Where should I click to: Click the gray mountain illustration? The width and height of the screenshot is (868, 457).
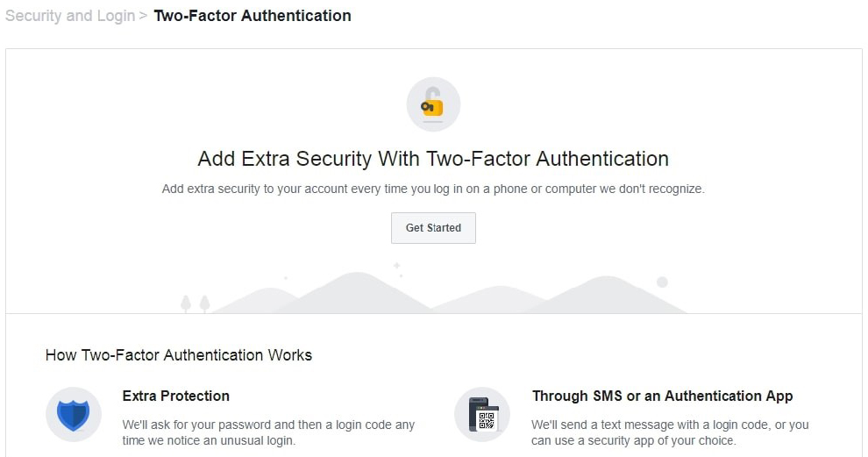click(x=351, y=294)
